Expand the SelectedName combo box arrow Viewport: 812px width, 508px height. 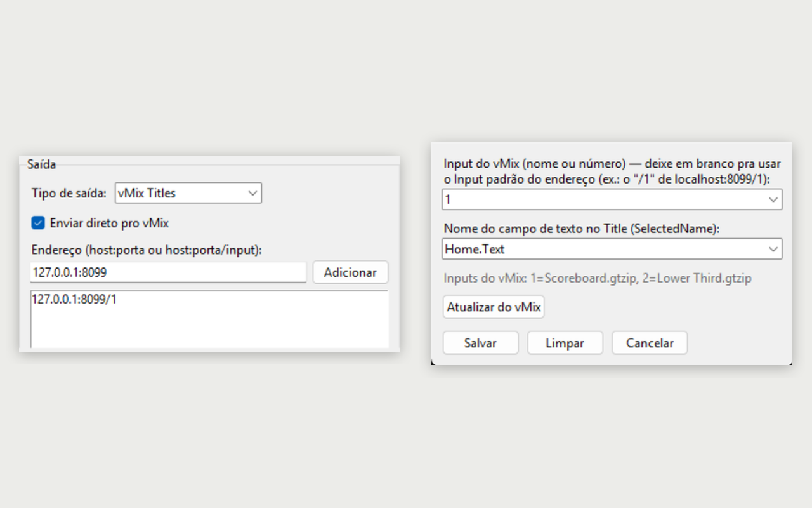click(x=773, y=249)
